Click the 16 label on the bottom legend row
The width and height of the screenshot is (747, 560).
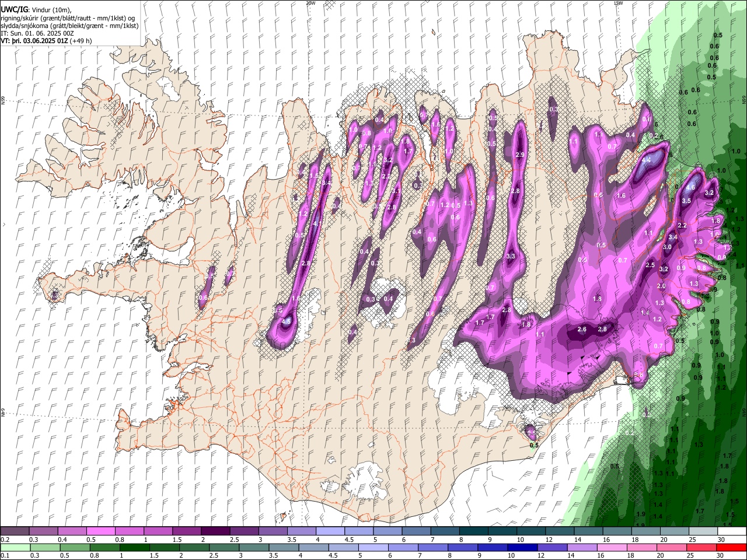pyautogui.click(x=601, y=555)
